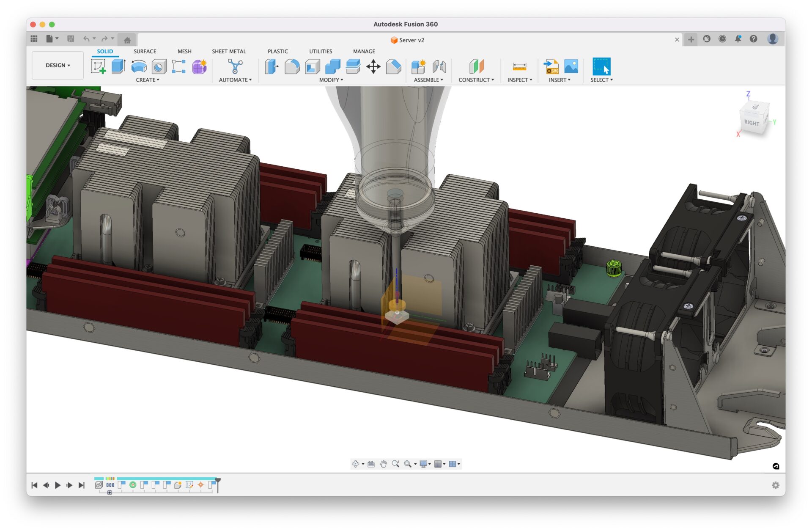Select the Fillet tool in Modify
Viewport: 812px width, 531px height.
292,66
